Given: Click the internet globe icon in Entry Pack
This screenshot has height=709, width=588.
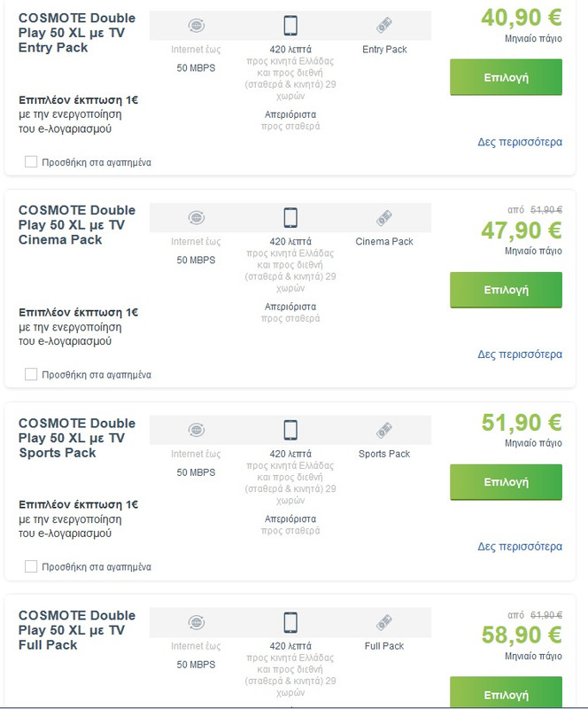Looking at the screenshot, I should click(197, 25).
